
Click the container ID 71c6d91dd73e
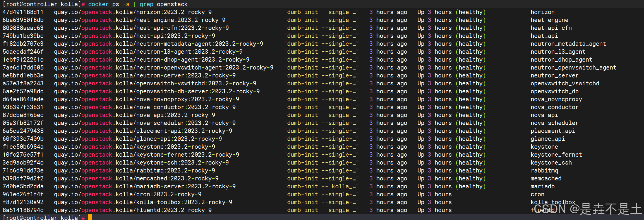click(23, 170)
